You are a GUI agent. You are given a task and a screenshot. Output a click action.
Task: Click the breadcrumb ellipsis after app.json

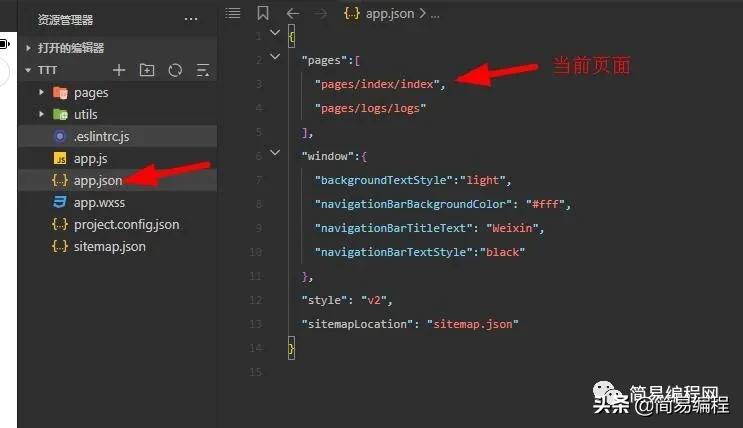click(x=435, y=15)
